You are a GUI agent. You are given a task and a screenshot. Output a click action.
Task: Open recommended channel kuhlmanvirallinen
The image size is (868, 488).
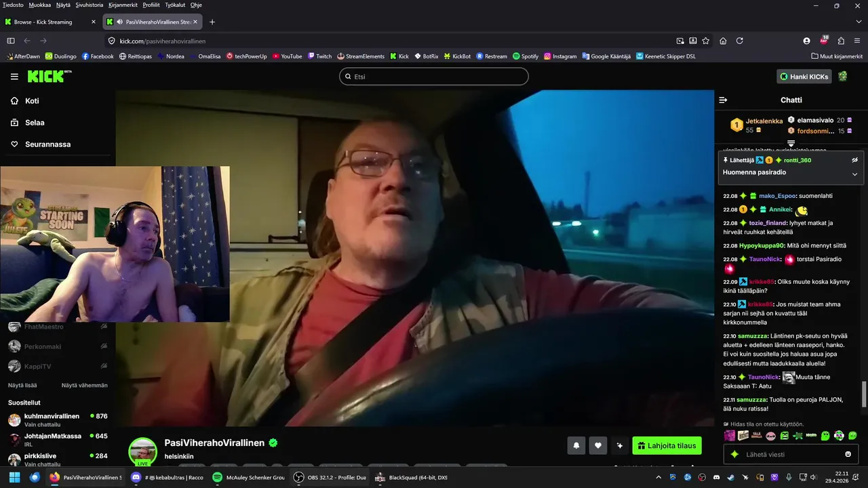(x=58, y=420)
